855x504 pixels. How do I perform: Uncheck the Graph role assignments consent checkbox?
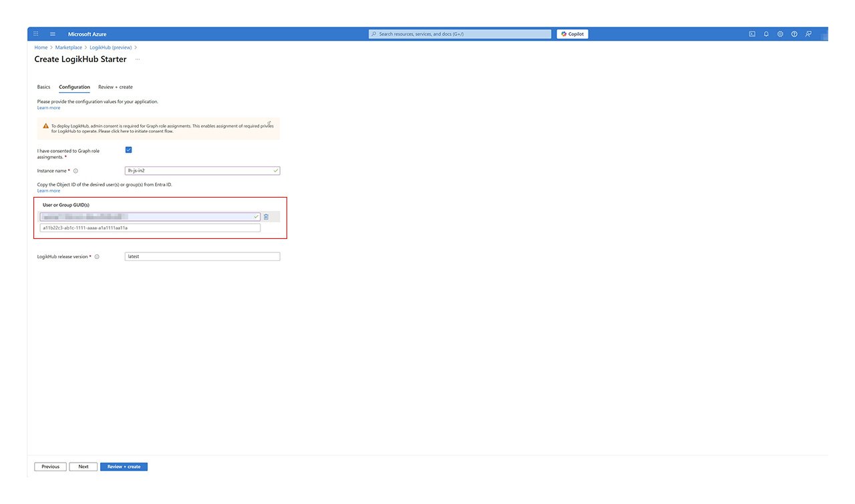[x=128, y=150]
